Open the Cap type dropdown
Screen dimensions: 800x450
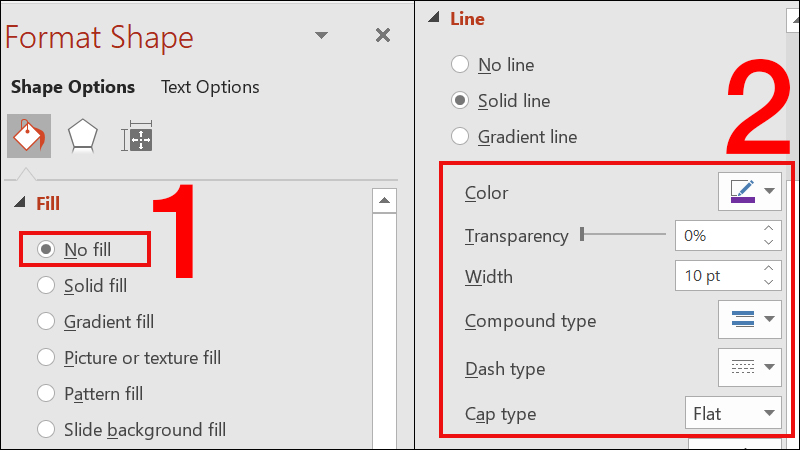pyautogui.click(x=732, y=412)
